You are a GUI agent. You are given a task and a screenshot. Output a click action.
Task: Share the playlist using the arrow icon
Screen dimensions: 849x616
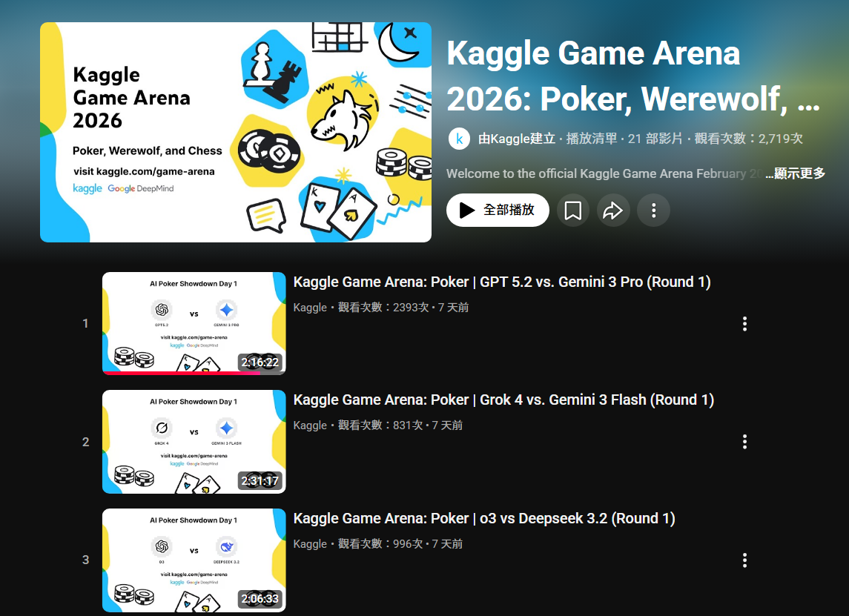point(613,210)
